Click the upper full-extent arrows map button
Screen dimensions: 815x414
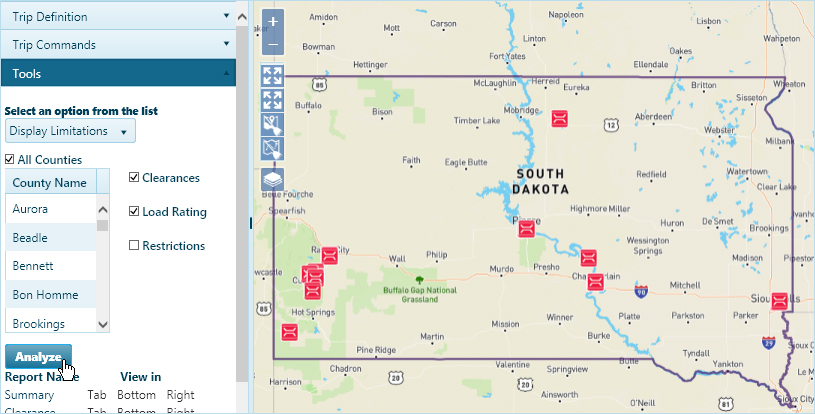(x=272, y=76)
